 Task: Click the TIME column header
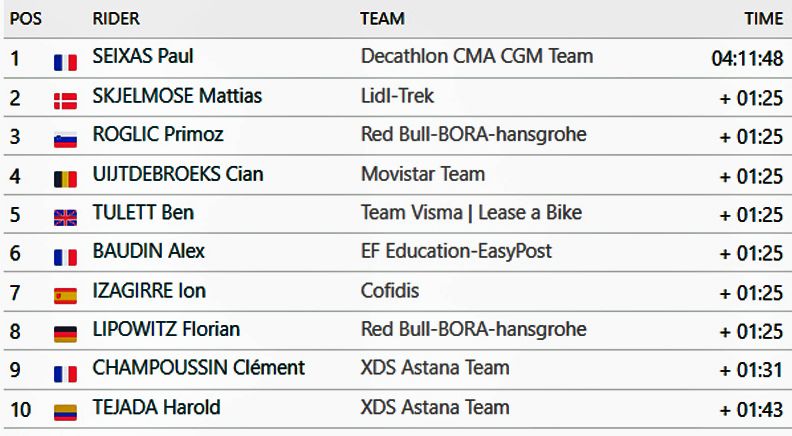coord(763,19)
